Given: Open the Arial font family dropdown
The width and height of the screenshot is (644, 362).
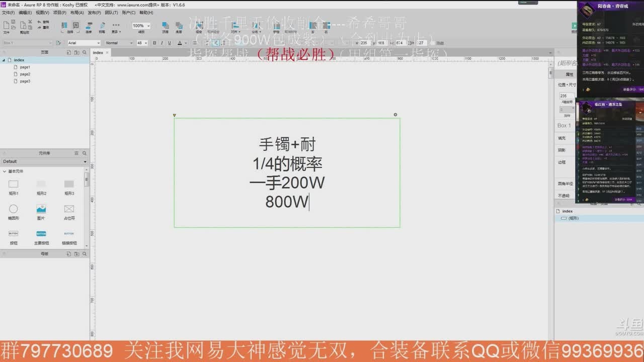Looking at the screenshot, I should (84, 43).
